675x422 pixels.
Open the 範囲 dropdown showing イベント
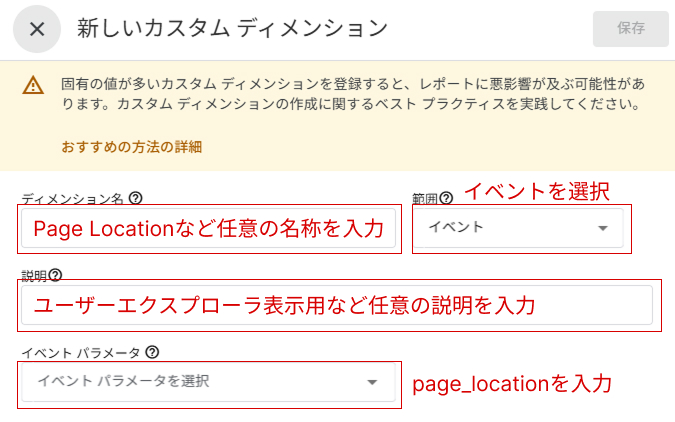tap(521, 228)
